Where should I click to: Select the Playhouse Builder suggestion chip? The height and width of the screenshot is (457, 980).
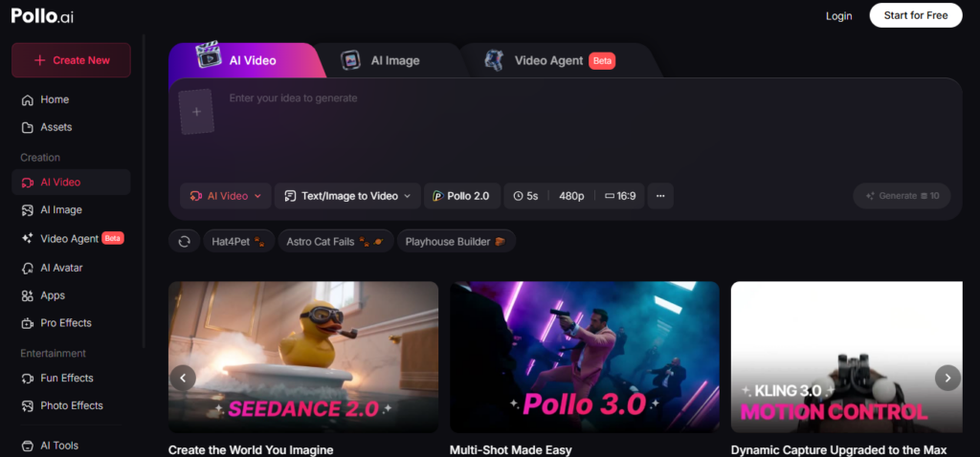pyautogui.click(x=457, y=241)
